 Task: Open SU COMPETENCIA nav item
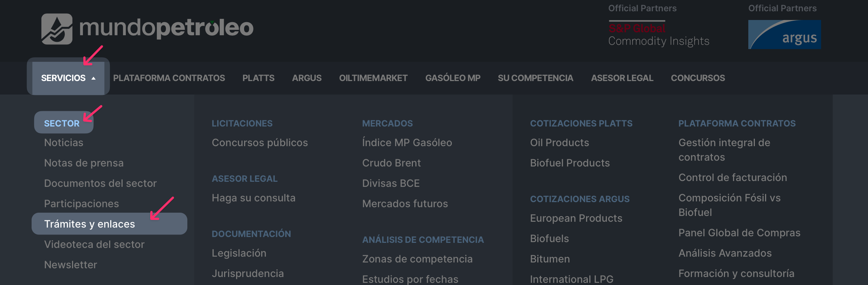(535, 78)
